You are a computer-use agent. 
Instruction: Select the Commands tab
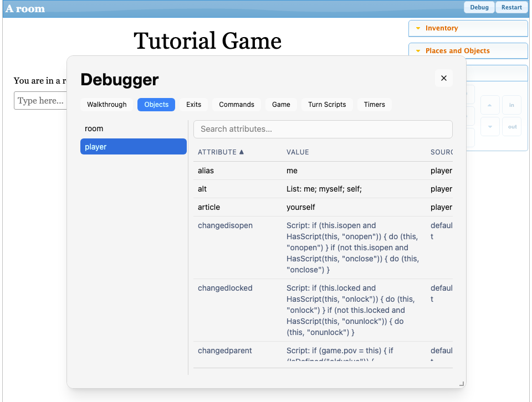[x=237, y=105]
